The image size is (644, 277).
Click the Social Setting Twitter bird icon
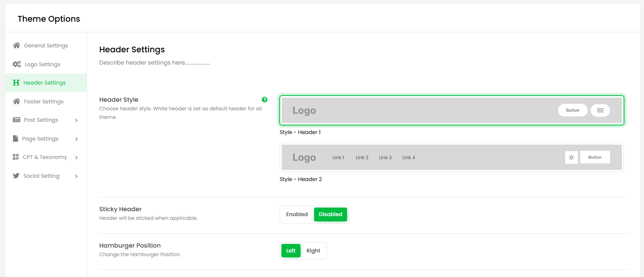pyautogui.click(x=16, y=176)
